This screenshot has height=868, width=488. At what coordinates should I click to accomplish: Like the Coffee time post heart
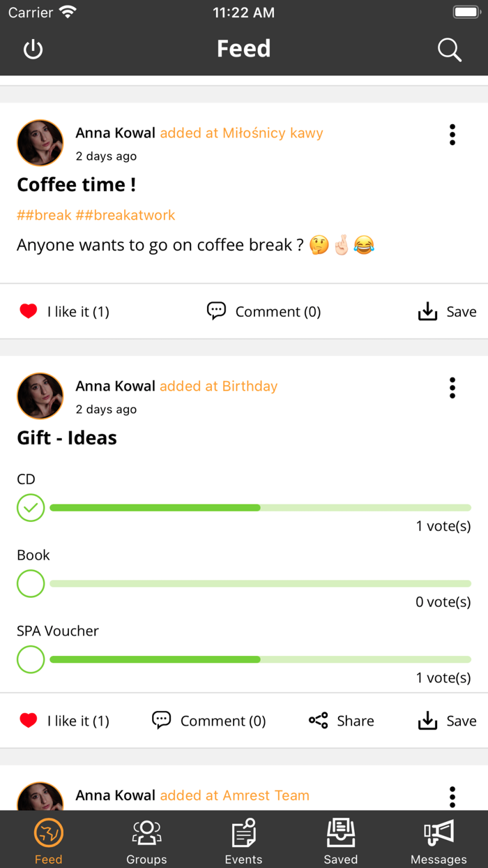29,312
